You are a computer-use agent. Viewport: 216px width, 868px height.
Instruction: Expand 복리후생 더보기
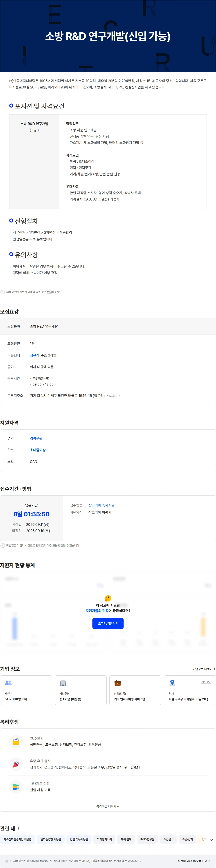coord(108,806)
